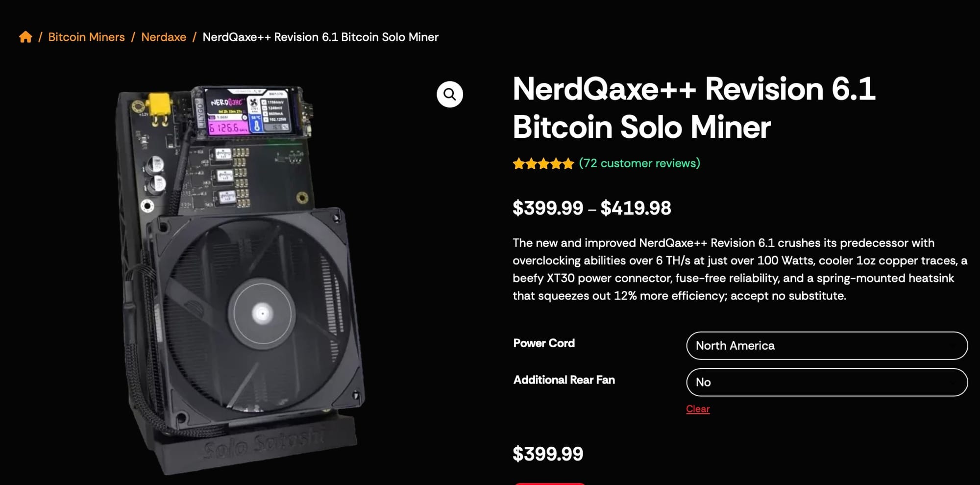Go to Bitcoin Miners breadcrumb
The height and width of the screenshot is (485, 980).
point(86,37)
